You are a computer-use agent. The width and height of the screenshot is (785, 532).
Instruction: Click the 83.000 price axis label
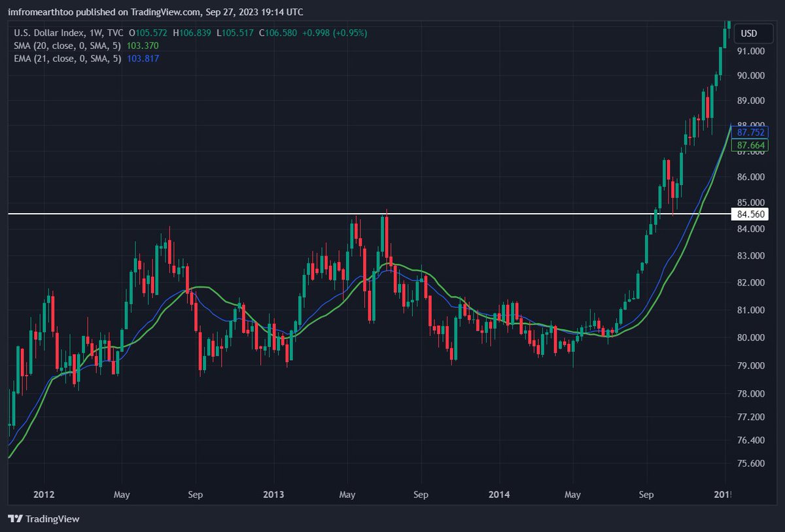(750, 256)
